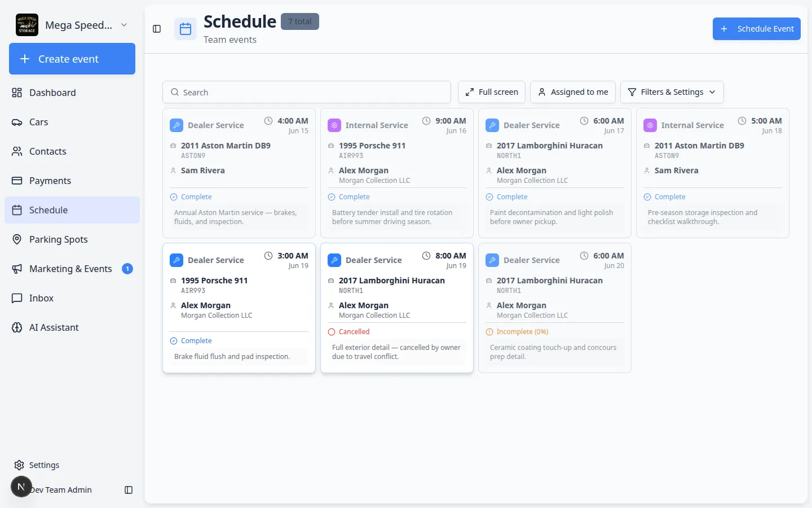
Task: Click Internal Service icon on Jun 16 card
Action: click(334, 125)
